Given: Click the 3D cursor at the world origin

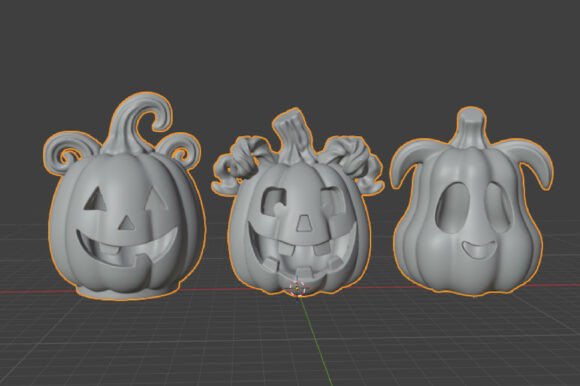Looking at the screenshot, I should pos(298,288).
